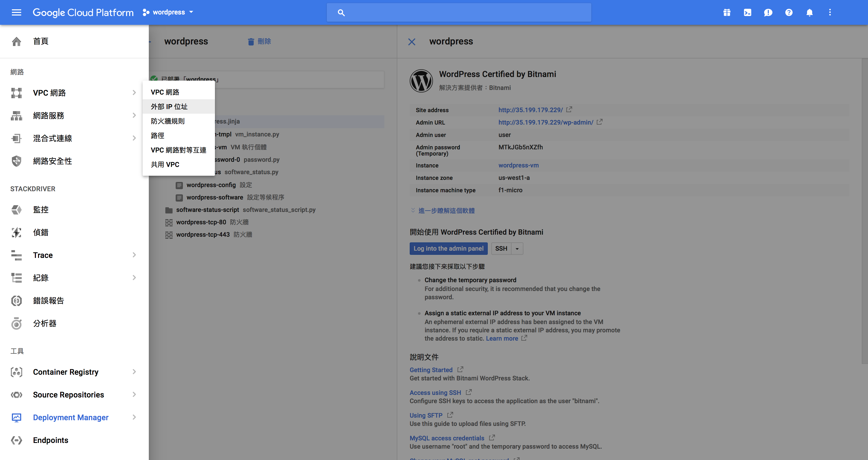Image resolution: width=868 pixels, height=460 pixels.
Task: Select wordpress-tcp-80 firewall tree item
Action: 201,222
